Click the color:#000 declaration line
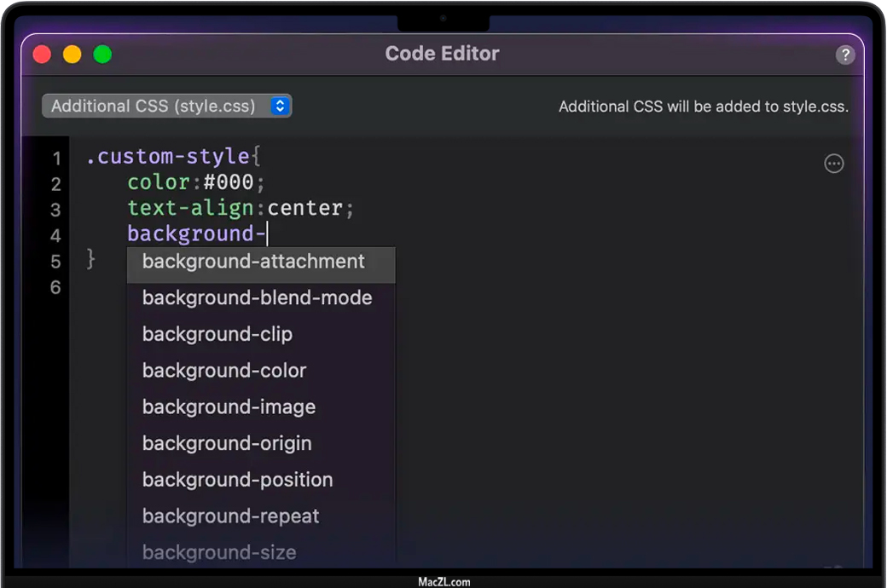Image resolution: width=887 pixels, height=588 pixels. click(196, 182)
